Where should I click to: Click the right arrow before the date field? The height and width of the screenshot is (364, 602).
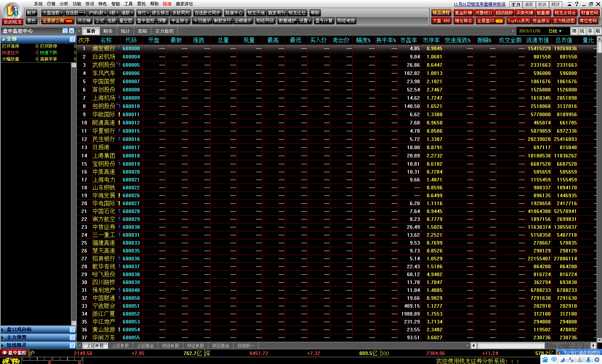coord(513,31)
